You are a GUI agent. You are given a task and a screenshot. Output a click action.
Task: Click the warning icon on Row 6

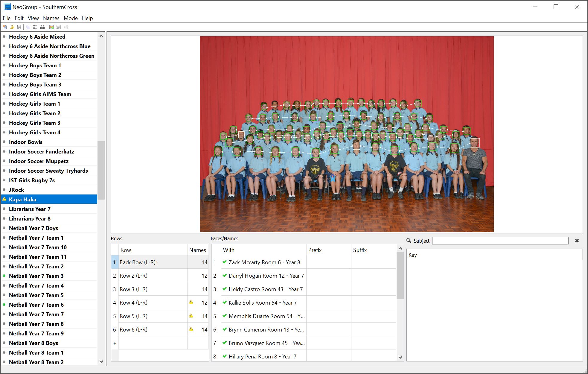click(191, 329)
